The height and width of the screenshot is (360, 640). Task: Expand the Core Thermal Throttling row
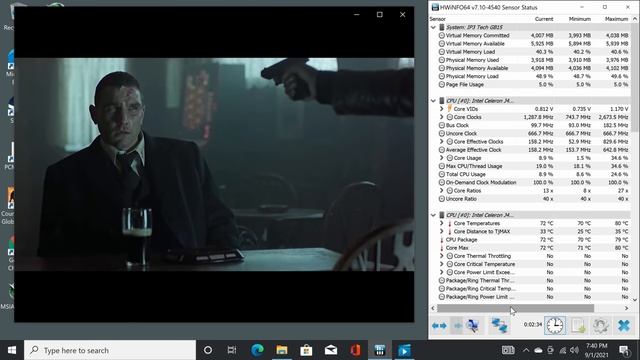[x=441, y=256]
